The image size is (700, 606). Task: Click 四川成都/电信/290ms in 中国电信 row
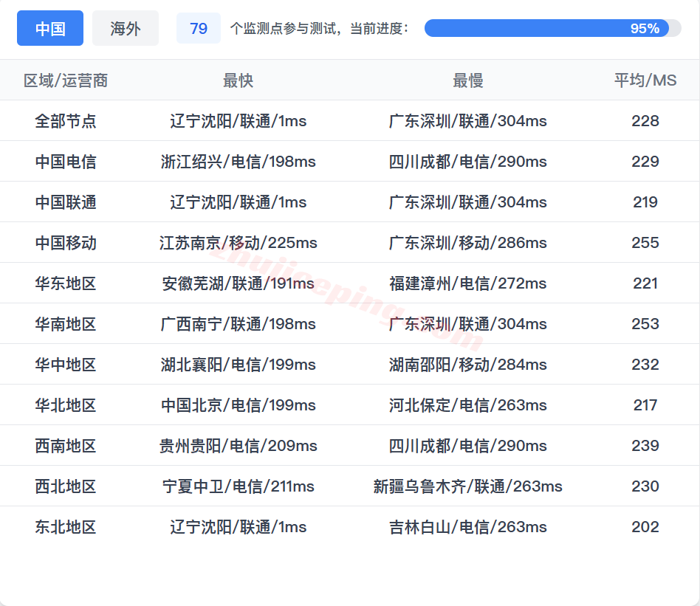(x=468, y=162)
